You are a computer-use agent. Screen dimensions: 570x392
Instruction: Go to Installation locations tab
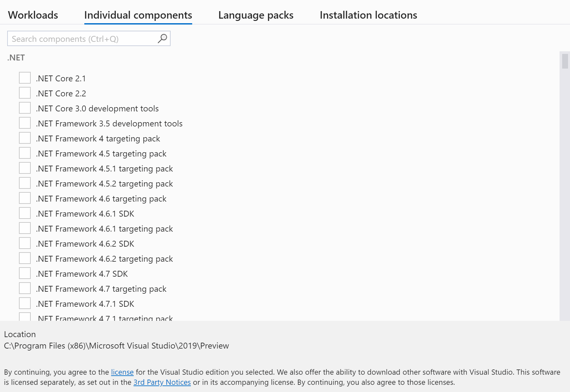(368, 15)
